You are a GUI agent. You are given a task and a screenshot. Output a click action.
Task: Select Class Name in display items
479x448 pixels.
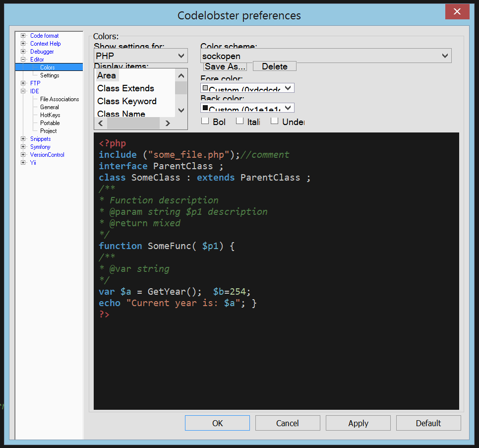tap(121, 114)
